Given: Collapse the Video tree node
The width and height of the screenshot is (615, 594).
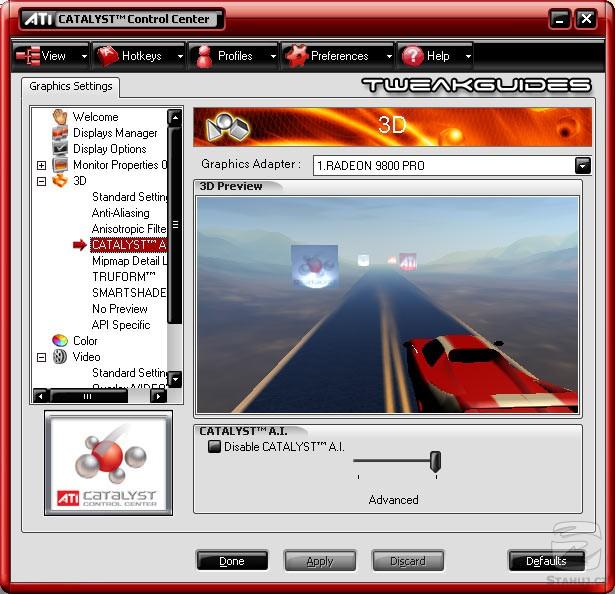Looking at the screenshot, I should (x=42, y=357).
